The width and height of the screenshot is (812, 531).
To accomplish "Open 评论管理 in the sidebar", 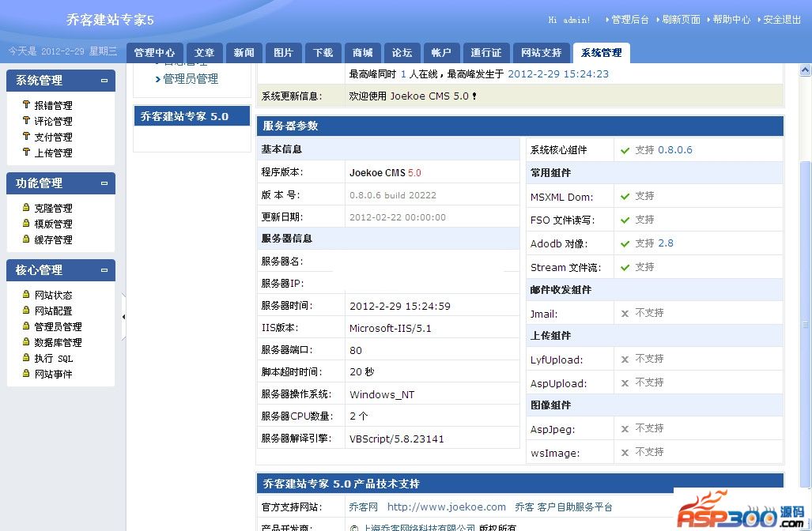I will point(53,121).
